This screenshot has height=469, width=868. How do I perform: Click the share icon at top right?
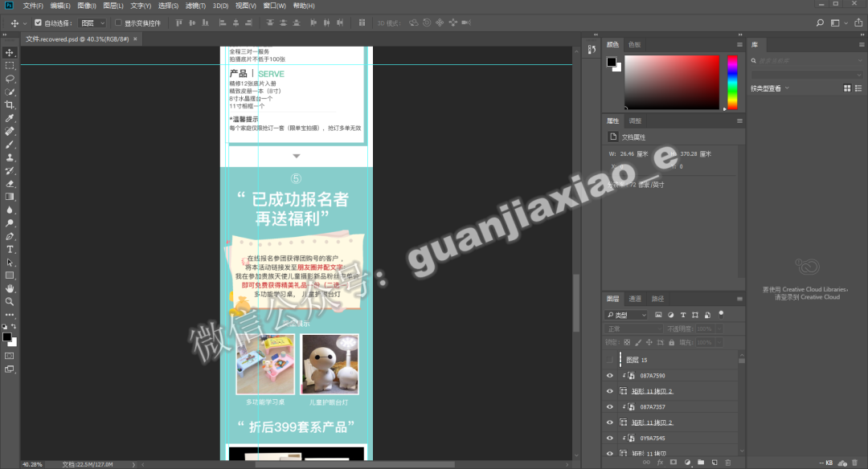pos(858,22)
